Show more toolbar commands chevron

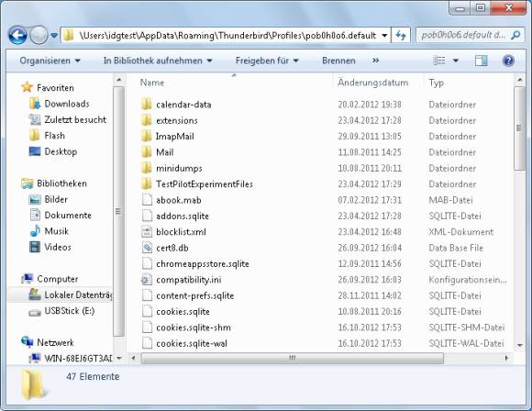coord(375,61)
